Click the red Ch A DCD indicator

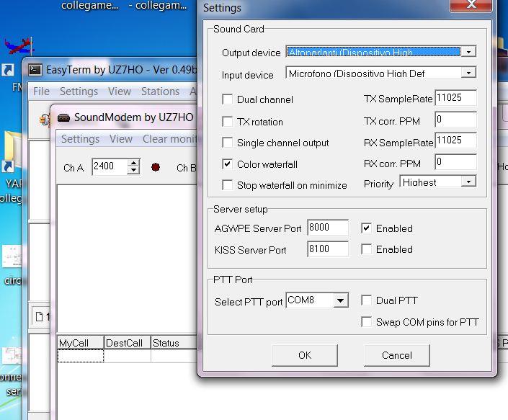pos(155,167)
